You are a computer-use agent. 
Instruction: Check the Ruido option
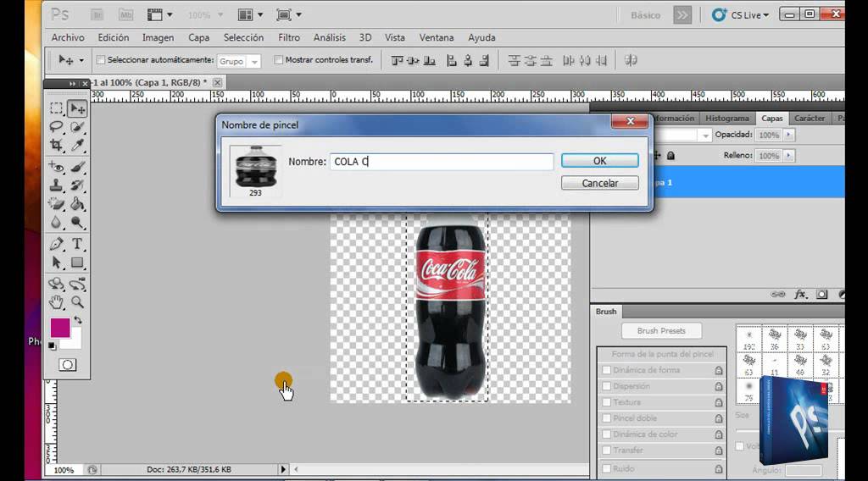607,468
